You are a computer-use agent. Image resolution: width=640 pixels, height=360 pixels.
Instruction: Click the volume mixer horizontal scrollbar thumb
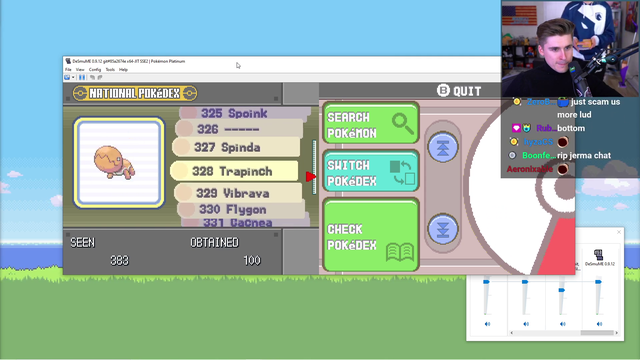pos(597,333)
